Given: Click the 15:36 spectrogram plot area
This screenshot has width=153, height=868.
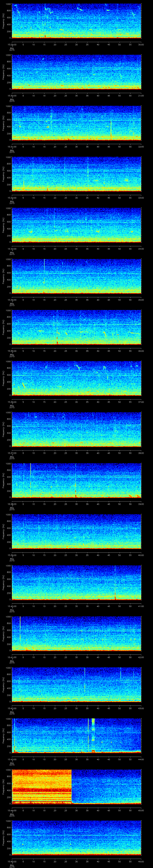Looking at the screenshot, I should 77,378.
